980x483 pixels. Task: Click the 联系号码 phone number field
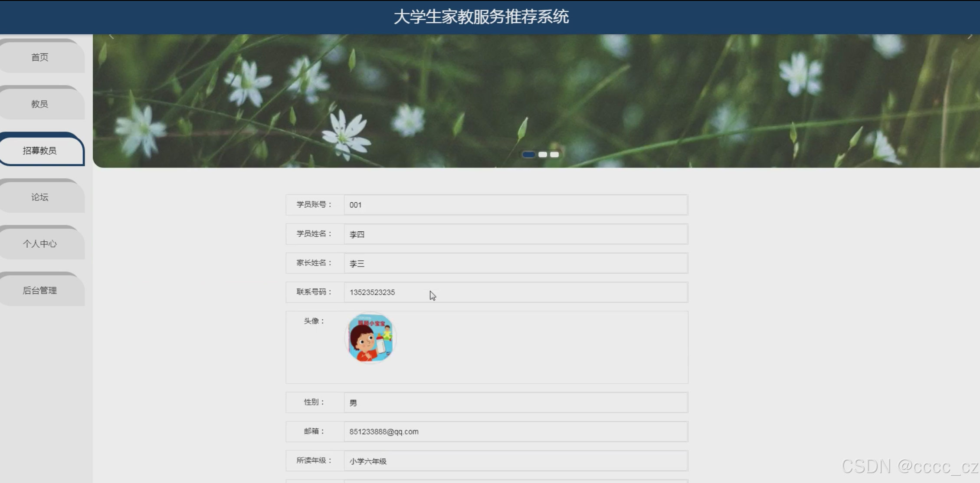515,292
